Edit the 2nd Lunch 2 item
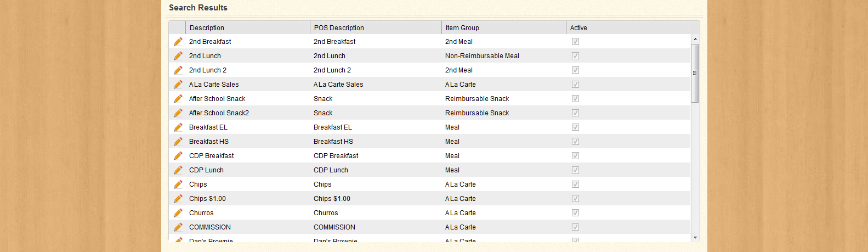868x252 pixels. click(x=178, y=70)
